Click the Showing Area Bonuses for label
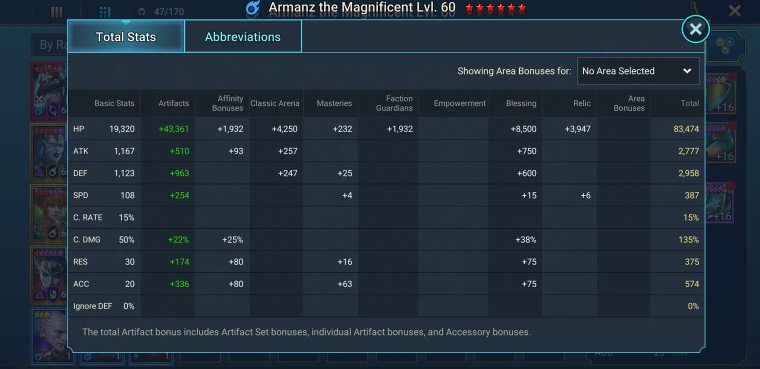 click(514, 71)
